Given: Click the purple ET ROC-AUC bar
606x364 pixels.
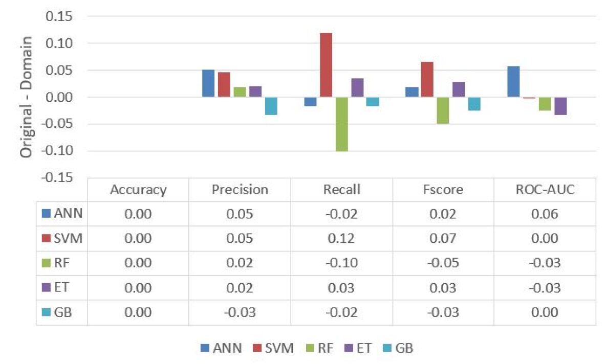Looking at the screenshot, I should (560, 106).
